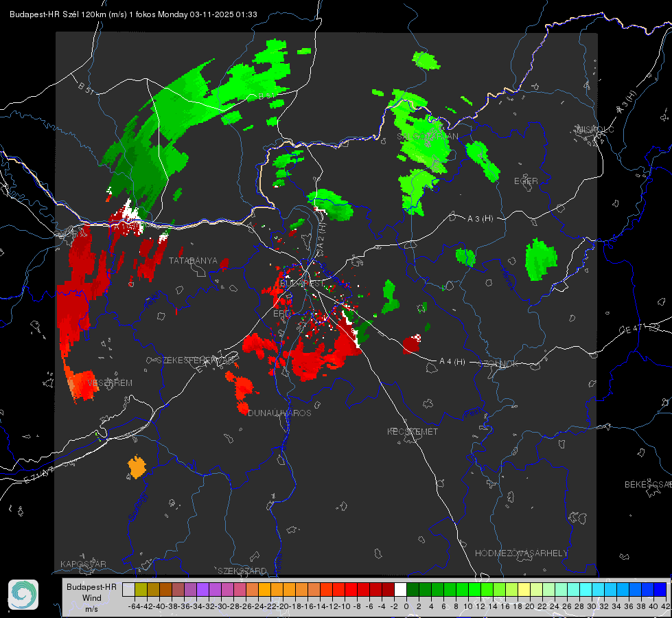The height and width of the screenshot is (618, 672).
Task: Select the '42' legend value
Action: (666, 606)
